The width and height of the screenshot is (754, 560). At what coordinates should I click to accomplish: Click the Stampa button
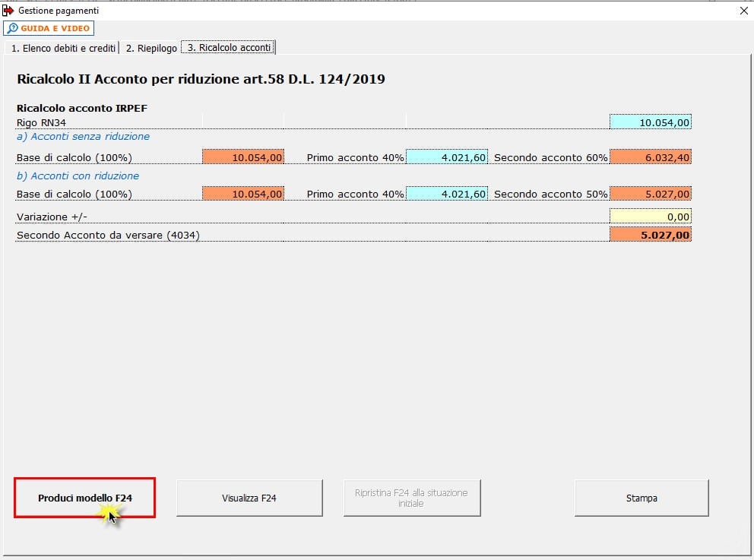coord(642,498)
